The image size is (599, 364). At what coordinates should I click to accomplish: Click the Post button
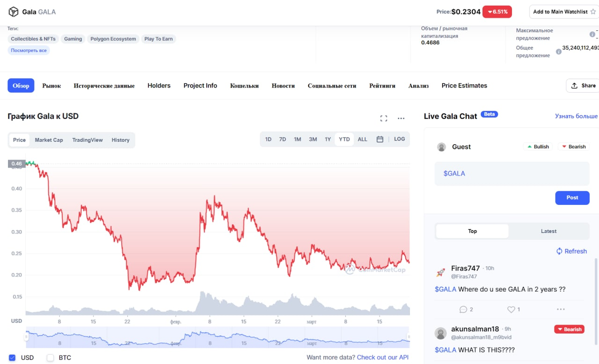[572, 197]
